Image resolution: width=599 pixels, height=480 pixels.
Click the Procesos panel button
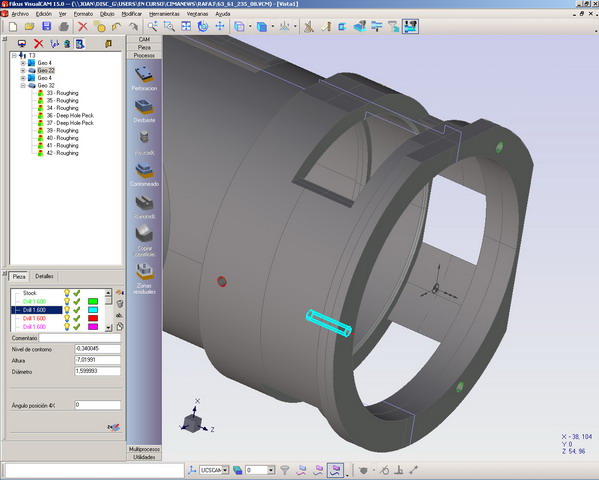(144, 55)
